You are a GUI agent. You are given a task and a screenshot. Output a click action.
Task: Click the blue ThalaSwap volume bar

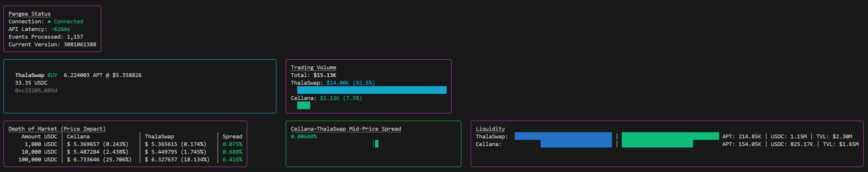click(x=371, y=90)
